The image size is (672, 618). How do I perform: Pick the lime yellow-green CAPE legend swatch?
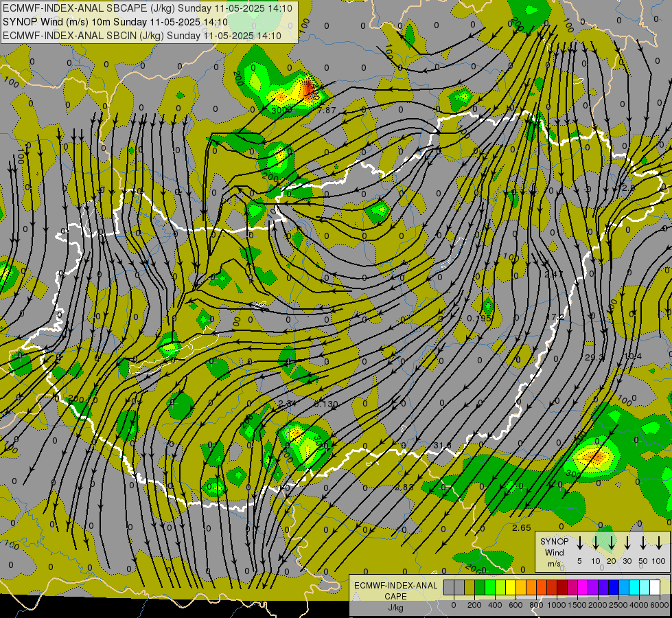500,587
